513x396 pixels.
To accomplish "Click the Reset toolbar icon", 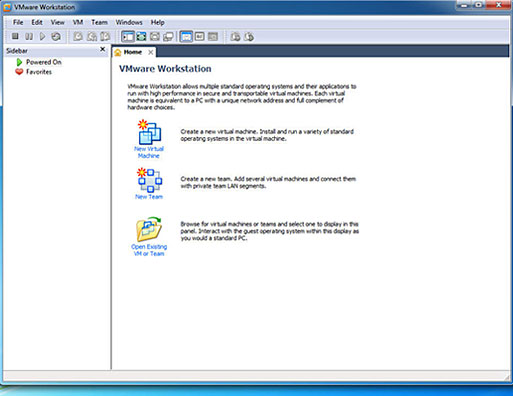I will click(56, 36).
